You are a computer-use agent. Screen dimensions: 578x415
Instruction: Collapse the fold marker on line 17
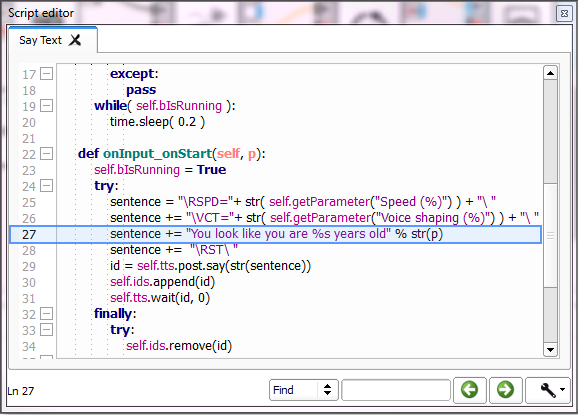tap(46, 74)
